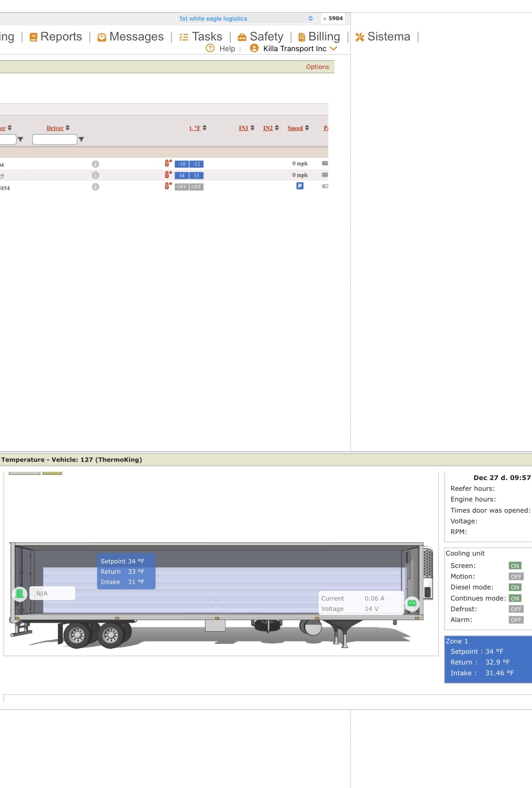Click the Zone 1 temperature panel header

click(457, 641)
